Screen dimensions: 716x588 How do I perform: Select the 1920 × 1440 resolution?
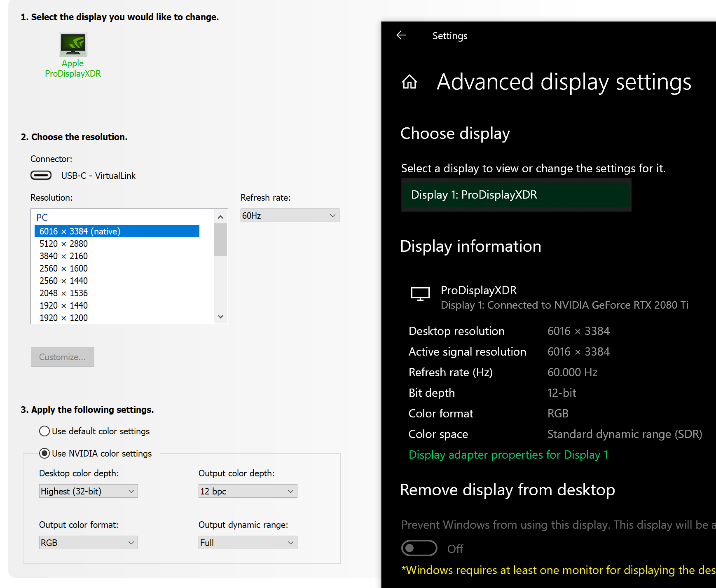click(x=63, y=305)
